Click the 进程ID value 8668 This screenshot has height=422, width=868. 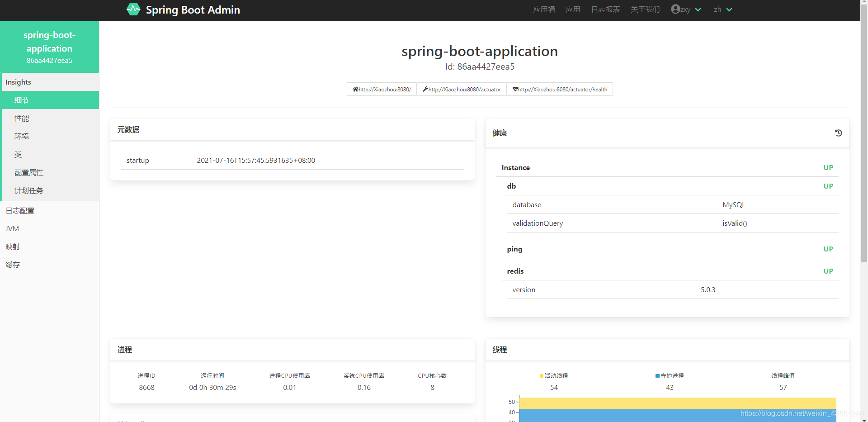tap(146, 387)
